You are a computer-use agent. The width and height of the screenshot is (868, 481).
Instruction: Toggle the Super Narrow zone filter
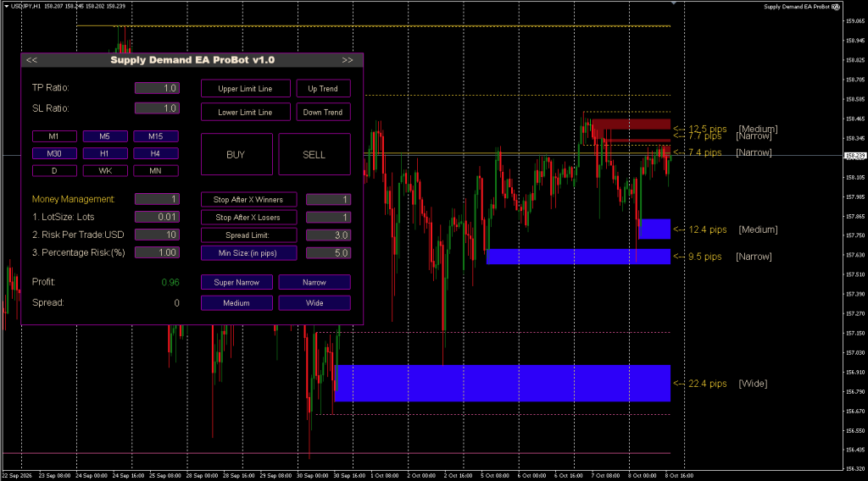tap(237, 282)
